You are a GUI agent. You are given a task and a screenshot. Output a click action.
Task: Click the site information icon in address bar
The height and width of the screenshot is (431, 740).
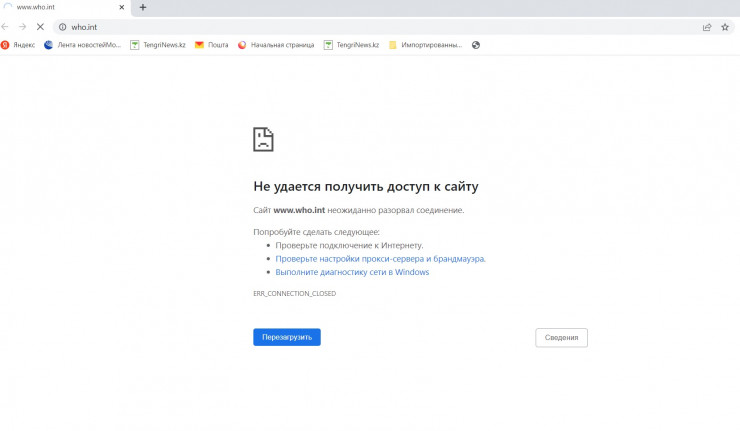coord(62,27)
